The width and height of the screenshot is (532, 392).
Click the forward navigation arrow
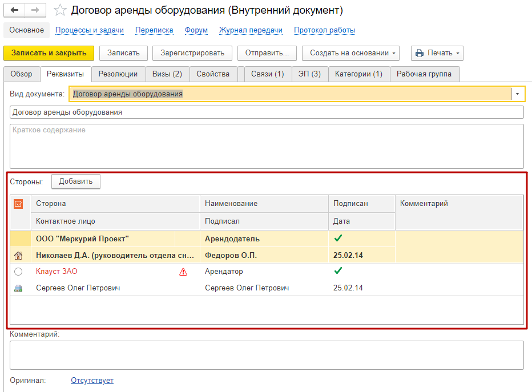(35, 11)
